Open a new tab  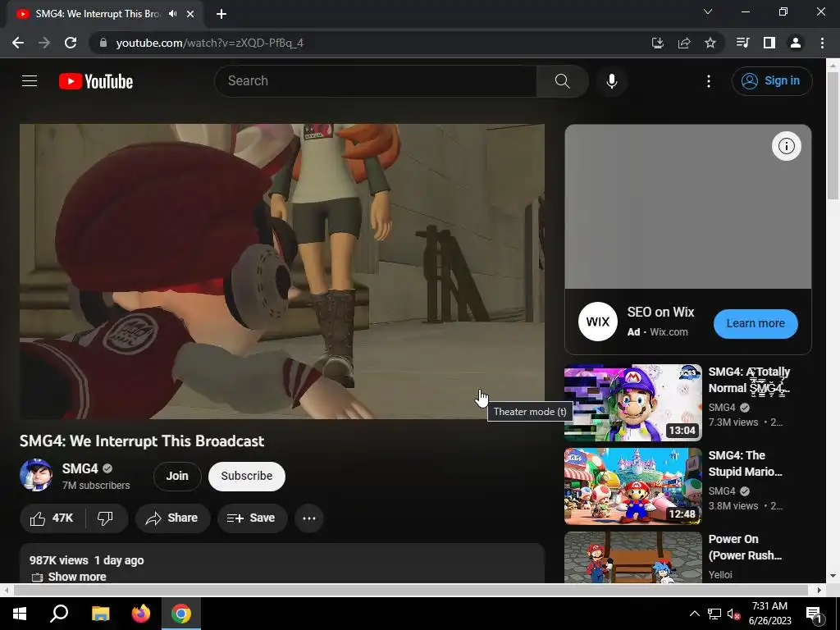coord(221,14)
